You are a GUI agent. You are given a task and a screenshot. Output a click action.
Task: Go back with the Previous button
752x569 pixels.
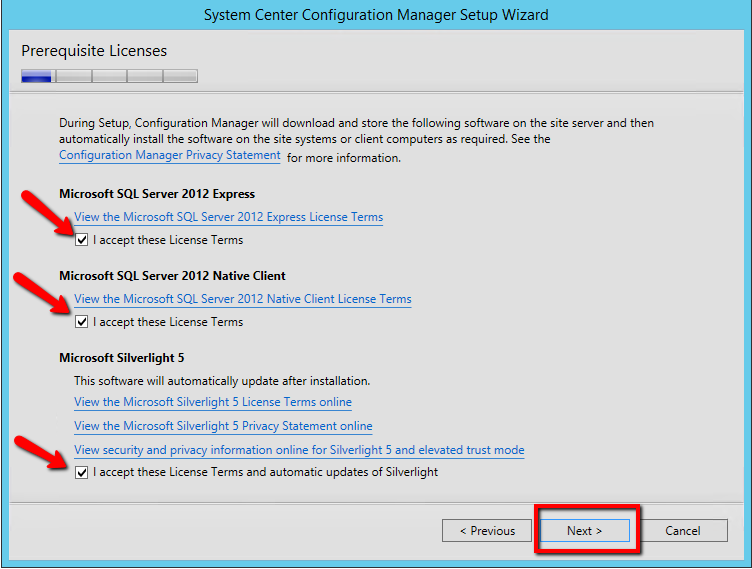[488, 531]
